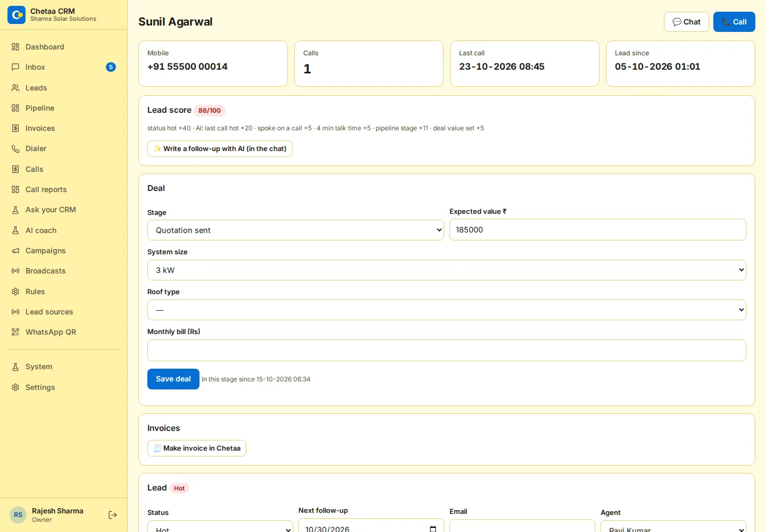The width and height of the screenshot is (766, 532).
Task: Click the Inbox unread badge showing 5
Action: (111, 67)
